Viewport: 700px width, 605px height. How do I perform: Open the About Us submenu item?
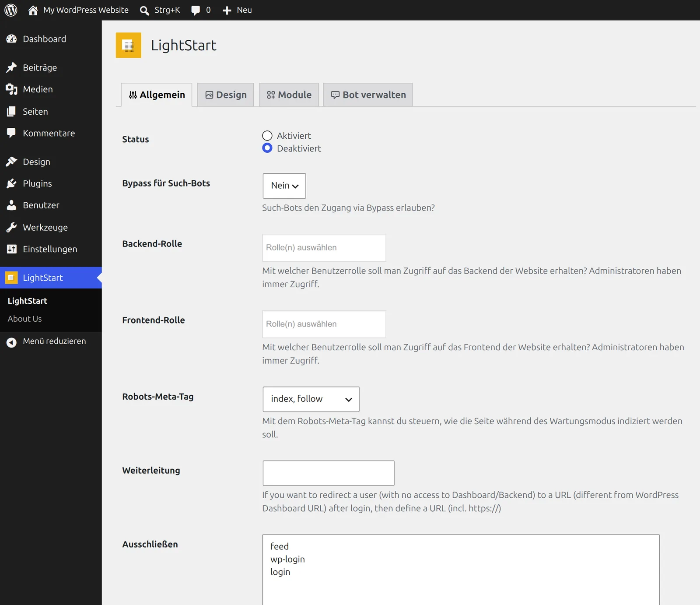point(25,319)
